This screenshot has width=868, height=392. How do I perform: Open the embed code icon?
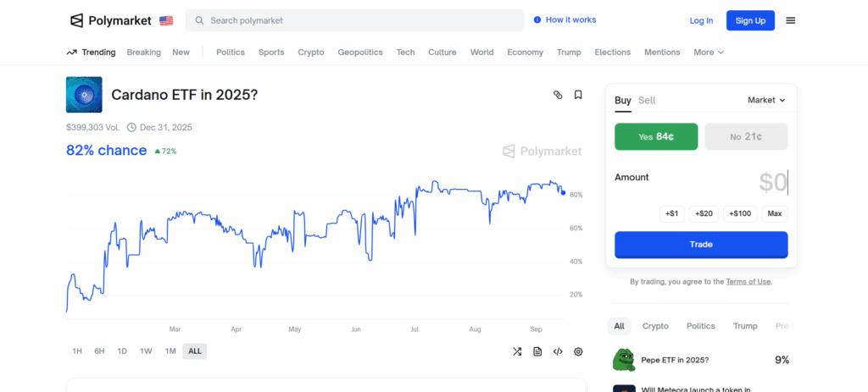pyautogui.click(x=558, y=351)
